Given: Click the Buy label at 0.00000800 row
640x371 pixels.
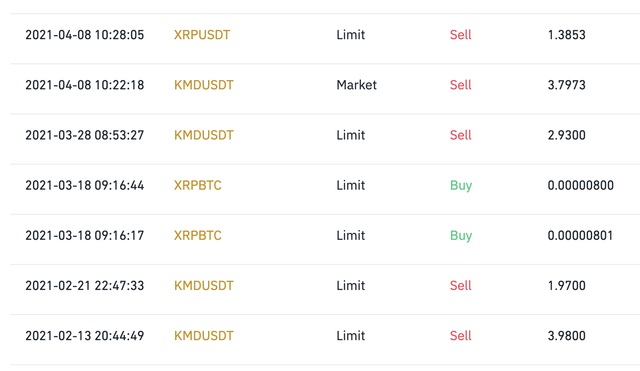Looking at the screenshot, I should click(x=461, y=185).
